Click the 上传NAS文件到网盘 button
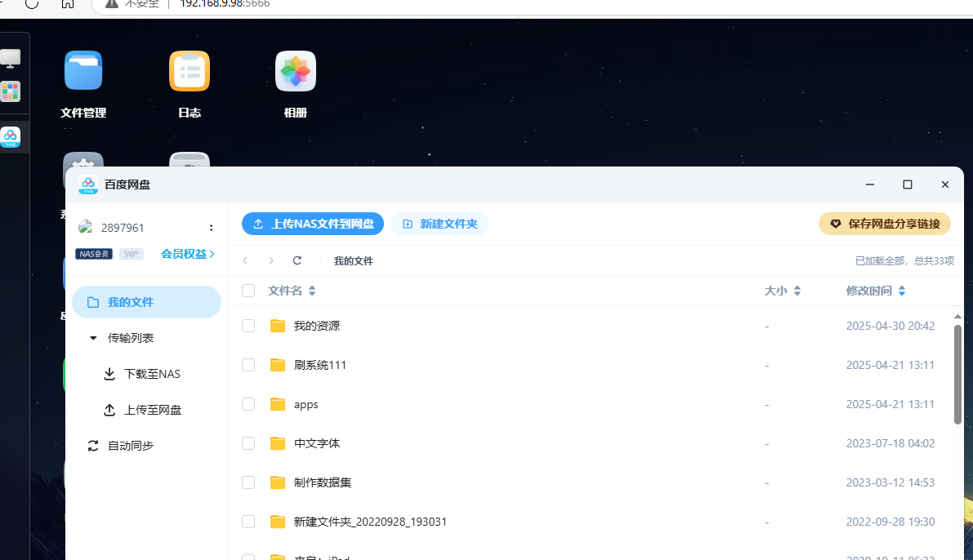 (x=313, y=224)
